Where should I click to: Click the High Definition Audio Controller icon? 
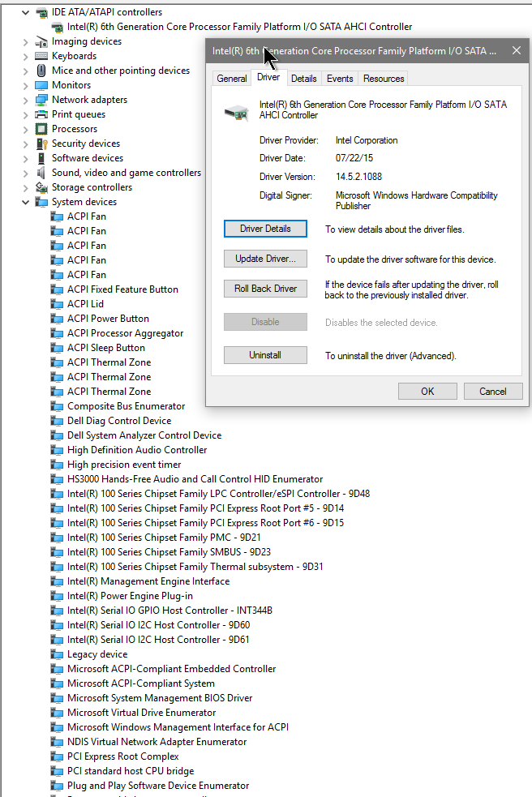point(57,450)
